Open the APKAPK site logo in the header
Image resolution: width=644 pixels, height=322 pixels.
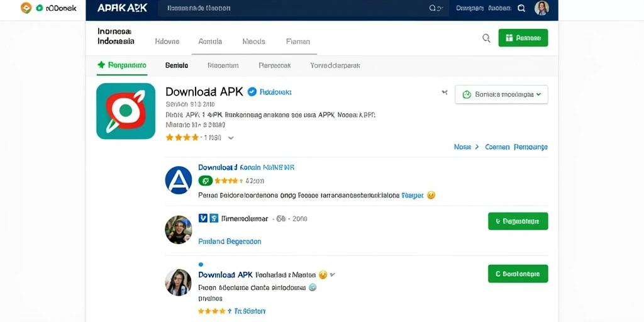pyautogui.click(x=122, y=8)
